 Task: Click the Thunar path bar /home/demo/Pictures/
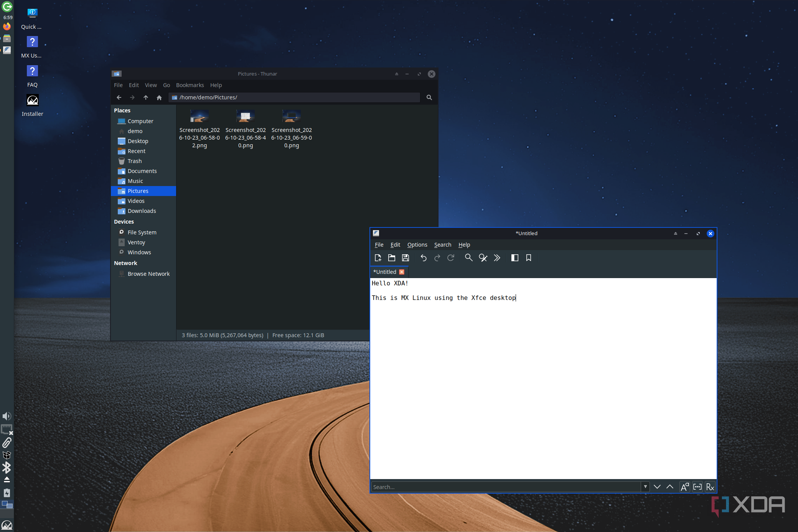click(294, 97)
